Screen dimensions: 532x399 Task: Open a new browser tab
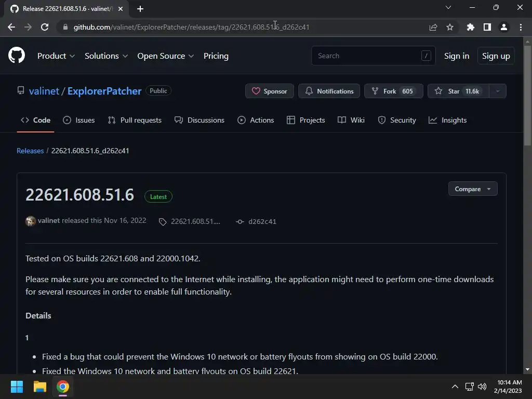pyautogui.click(x=140, y=9)
